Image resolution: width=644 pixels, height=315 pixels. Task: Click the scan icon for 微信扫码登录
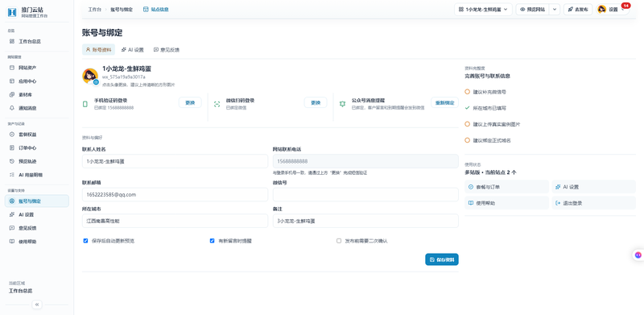tap(217, 104)
